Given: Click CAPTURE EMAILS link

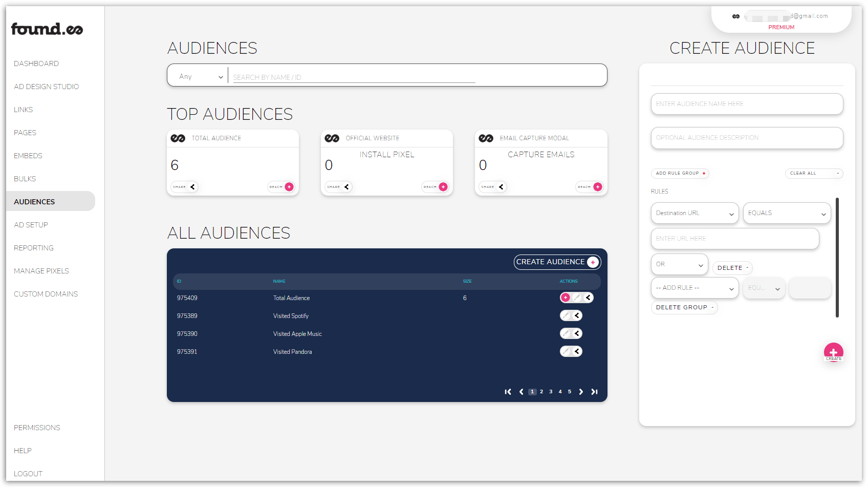Looking at the screenshot, I should [x=541, y=155].
